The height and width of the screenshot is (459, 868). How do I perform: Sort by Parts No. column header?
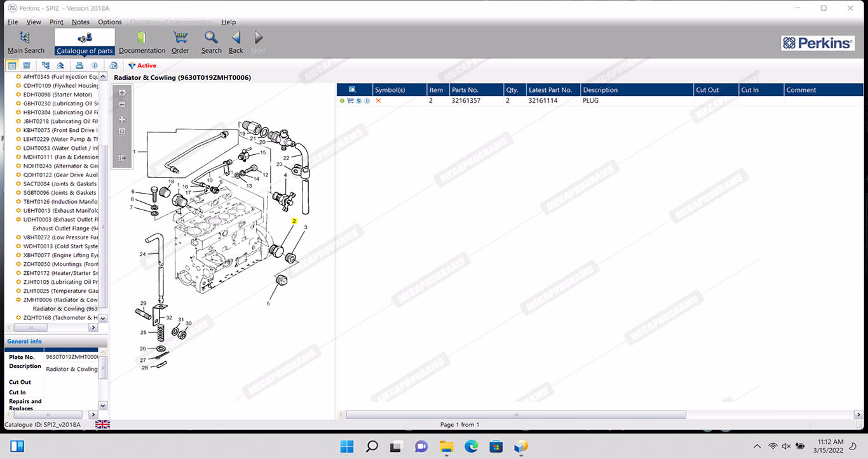coord(476,90)
